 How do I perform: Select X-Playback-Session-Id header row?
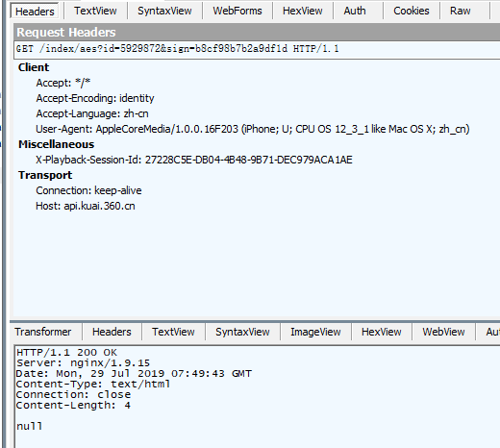[x=194, y=160]
